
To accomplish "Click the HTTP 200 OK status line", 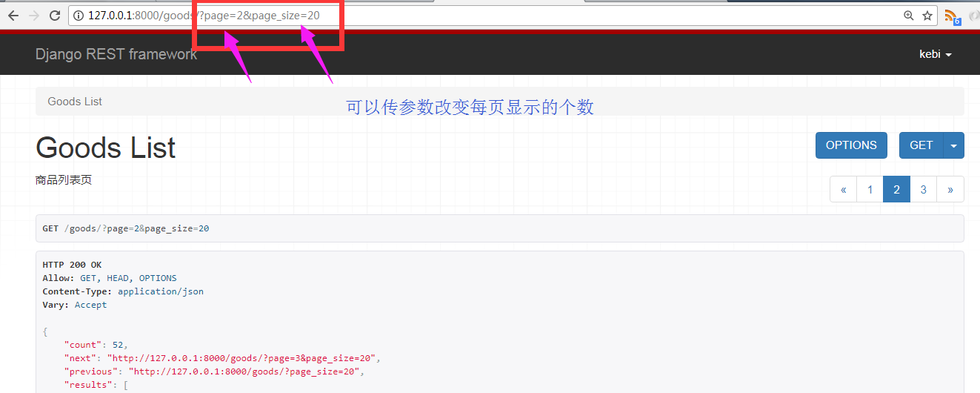I will tap(72, 265).
